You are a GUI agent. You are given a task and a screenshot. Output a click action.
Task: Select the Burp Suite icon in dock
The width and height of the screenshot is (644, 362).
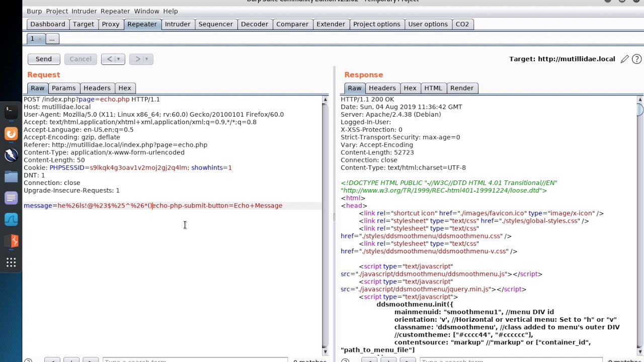11,241
